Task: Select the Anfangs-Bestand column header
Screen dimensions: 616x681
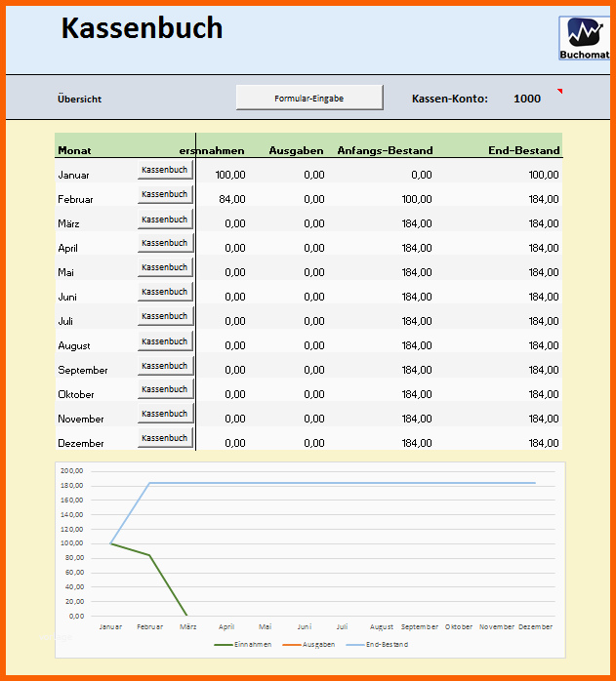Action: tap(385, 150)
